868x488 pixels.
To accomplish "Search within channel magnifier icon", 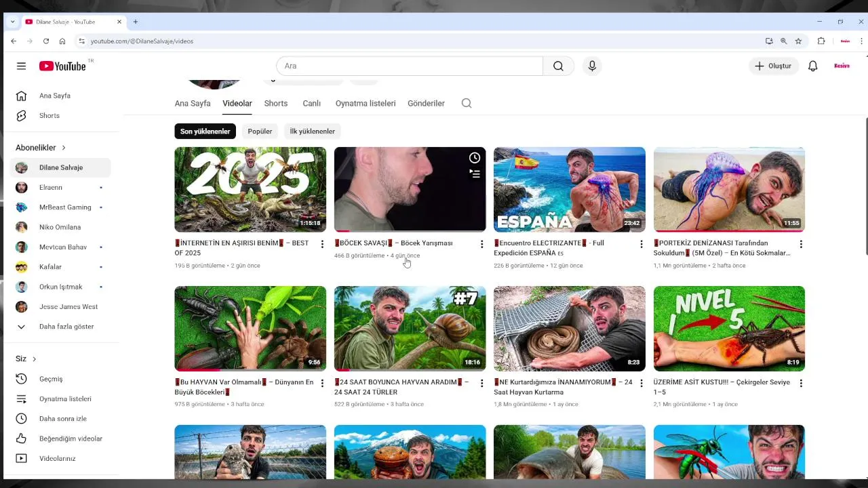I will 466,103.
